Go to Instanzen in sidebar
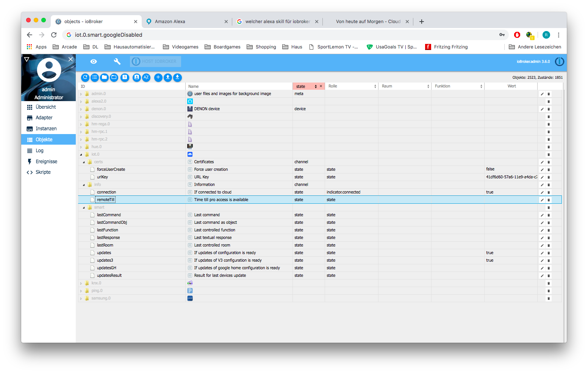 pos(48,129)
